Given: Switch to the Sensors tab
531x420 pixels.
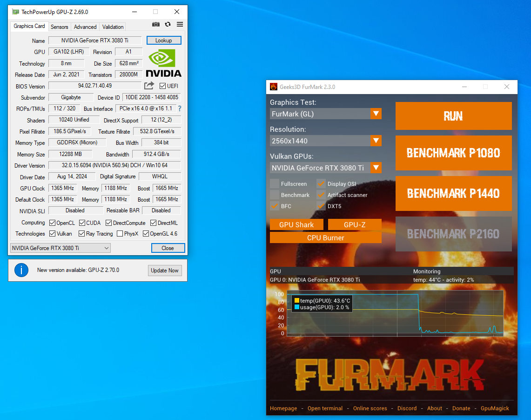Looking at the screenshot, I should pyautogui.click(x=59, y=27).
